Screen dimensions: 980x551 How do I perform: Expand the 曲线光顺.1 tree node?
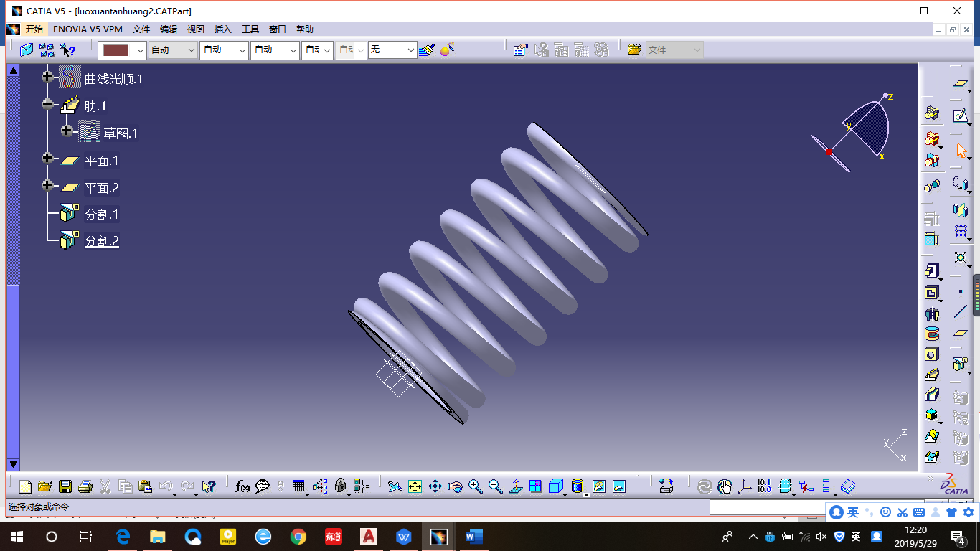click(47, 77)
